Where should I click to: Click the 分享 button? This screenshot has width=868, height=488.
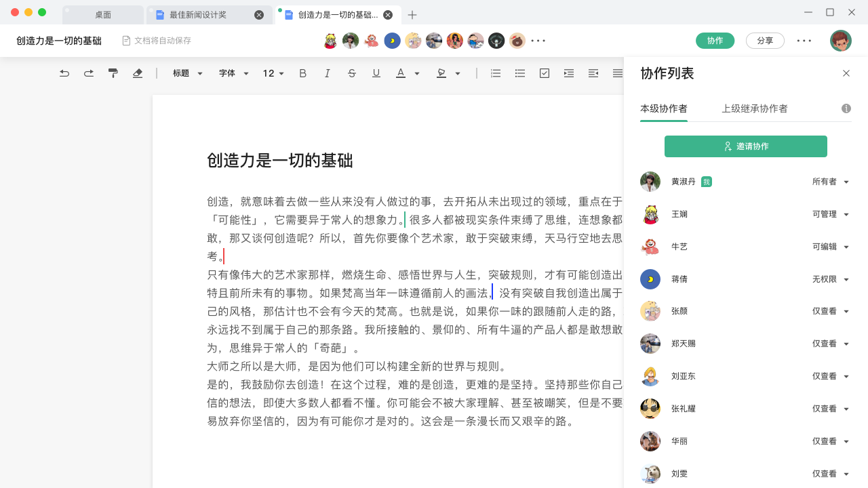click(765, 41)
